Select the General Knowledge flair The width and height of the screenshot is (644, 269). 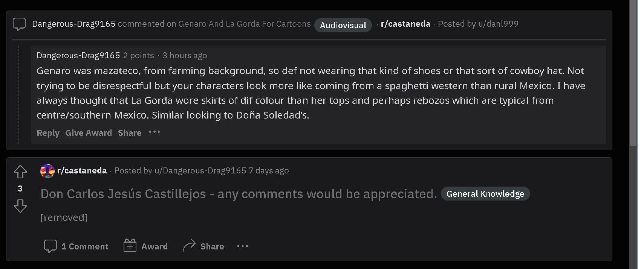(485, 194)
